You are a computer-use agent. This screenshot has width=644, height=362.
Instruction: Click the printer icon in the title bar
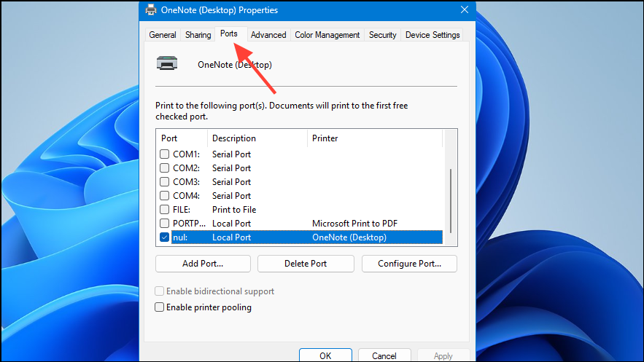point(151,10)
